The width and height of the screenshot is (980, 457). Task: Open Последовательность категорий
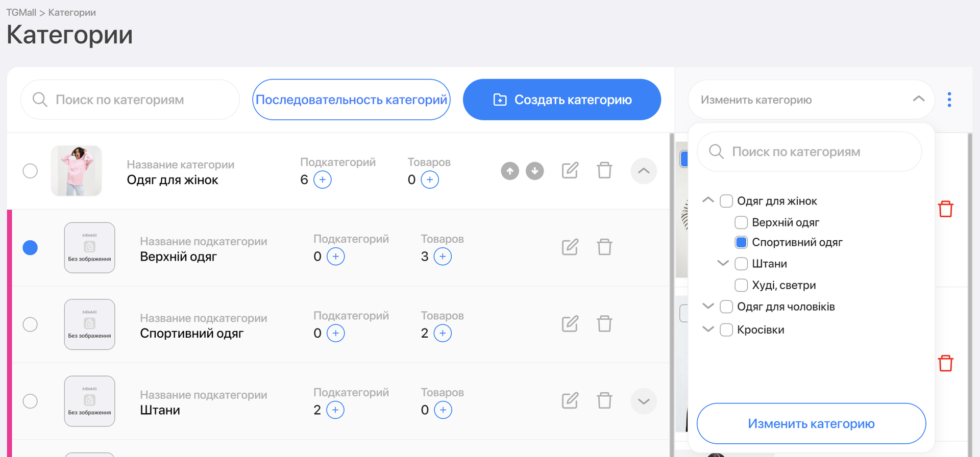[351, 99]
